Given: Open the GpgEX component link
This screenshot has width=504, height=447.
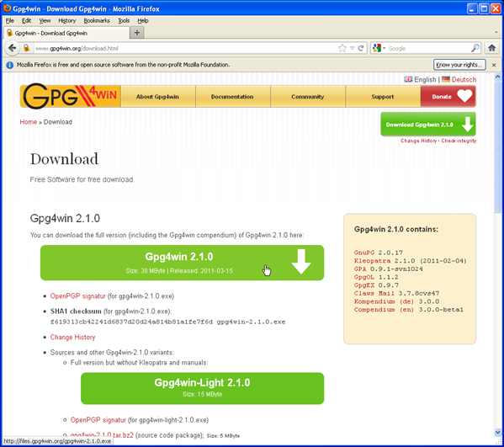Looking at the screenshot, I should click(x=364, y=285).
